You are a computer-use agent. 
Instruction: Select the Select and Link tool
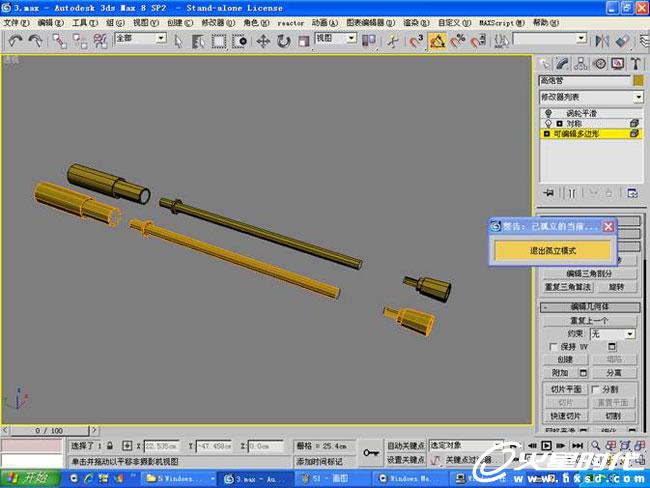tap(59, 41)
